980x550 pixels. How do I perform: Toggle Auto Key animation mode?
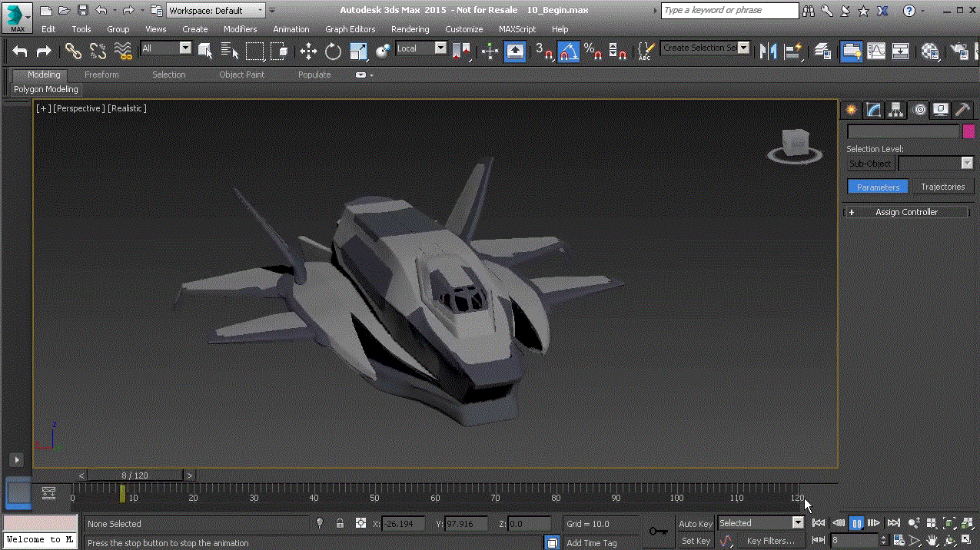pos(695,524)
